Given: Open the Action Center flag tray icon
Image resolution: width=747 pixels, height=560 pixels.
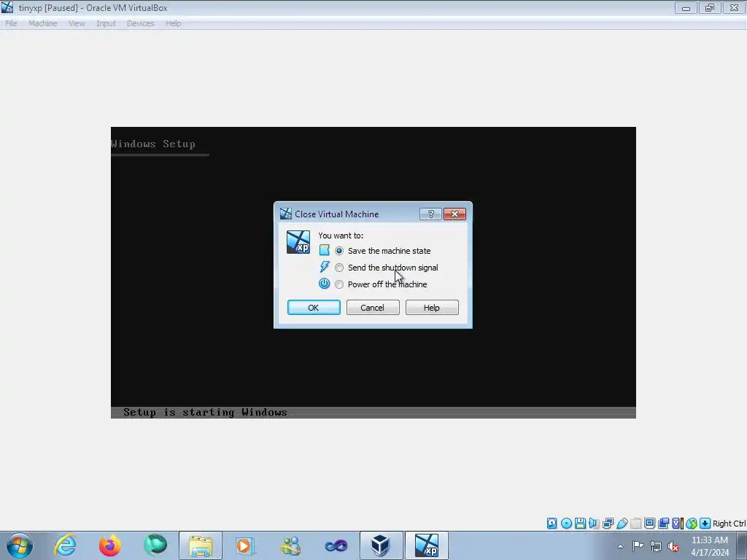Looking at the screenshot, I should pyautogui.click(x=638, y=545).
